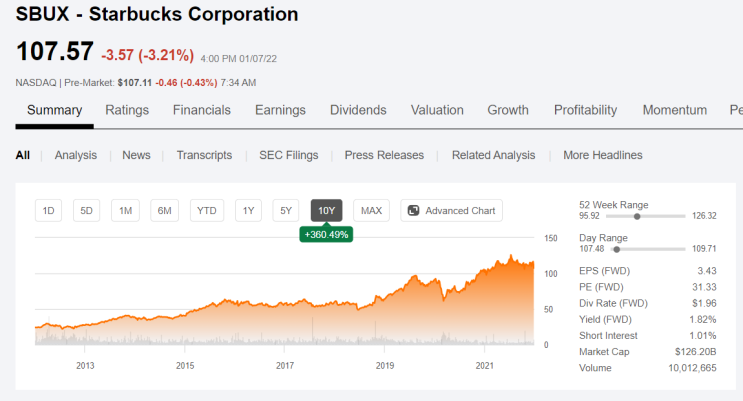Click the 4:00 PM 01/07/22 timestamp
Screen dimensions: 743x401
click(x=238, y=59)
